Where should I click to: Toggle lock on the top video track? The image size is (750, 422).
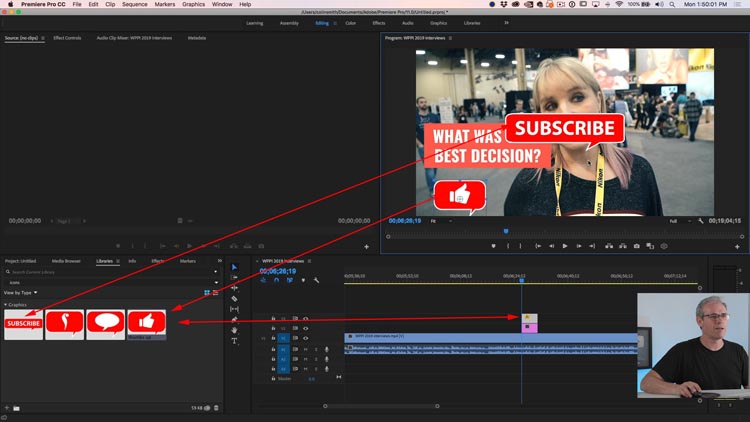(273, 318)
